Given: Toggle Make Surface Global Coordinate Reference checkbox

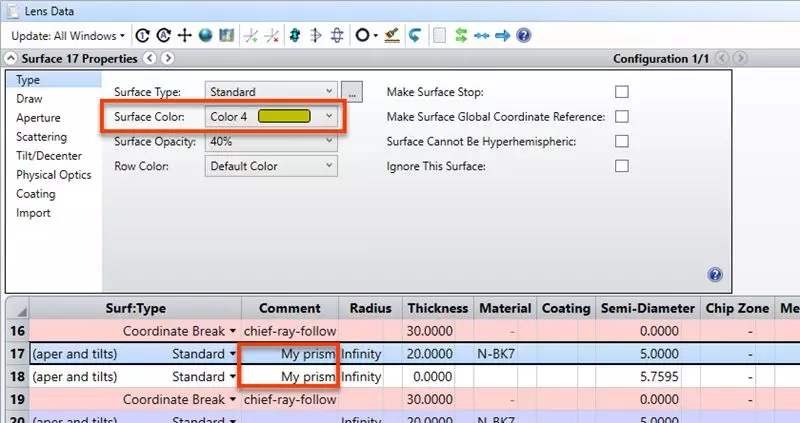Looking at the screenshot, I should tap(621, 116).
